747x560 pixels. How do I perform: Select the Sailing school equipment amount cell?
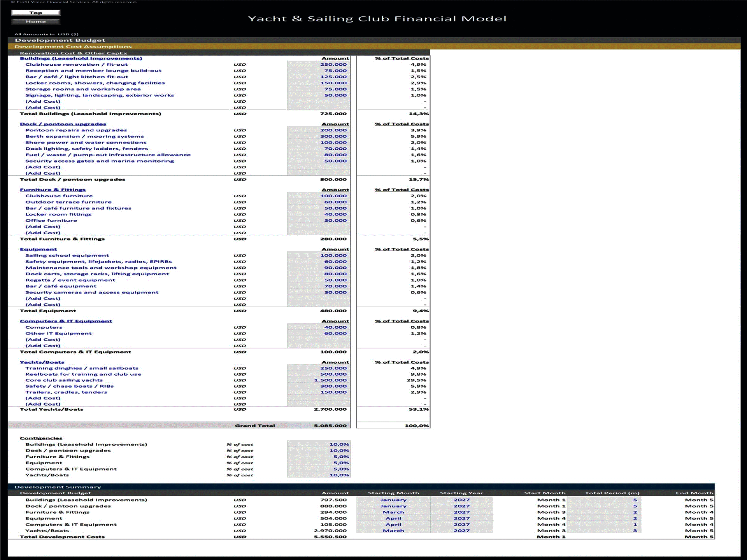click(319, 255)
